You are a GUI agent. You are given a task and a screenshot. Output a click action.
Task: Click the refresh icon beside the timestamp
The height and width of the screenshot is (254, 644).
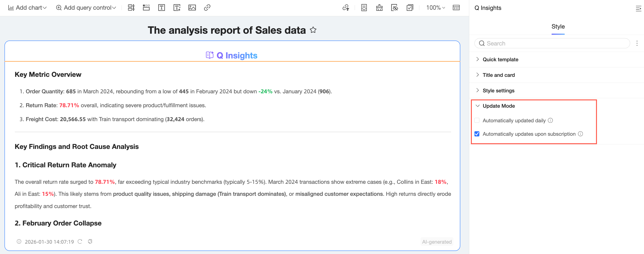pyautogui.click(x=80, y=242)
